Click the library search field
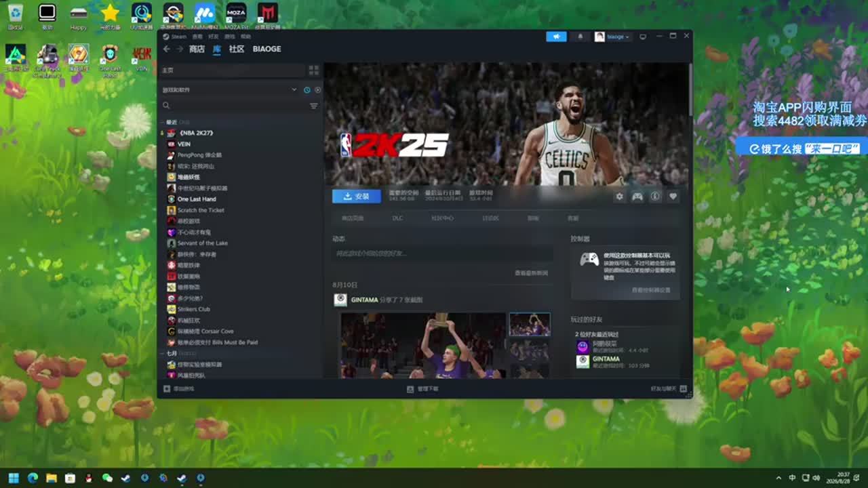Screen dimensions: 868x488 (237, 106)
